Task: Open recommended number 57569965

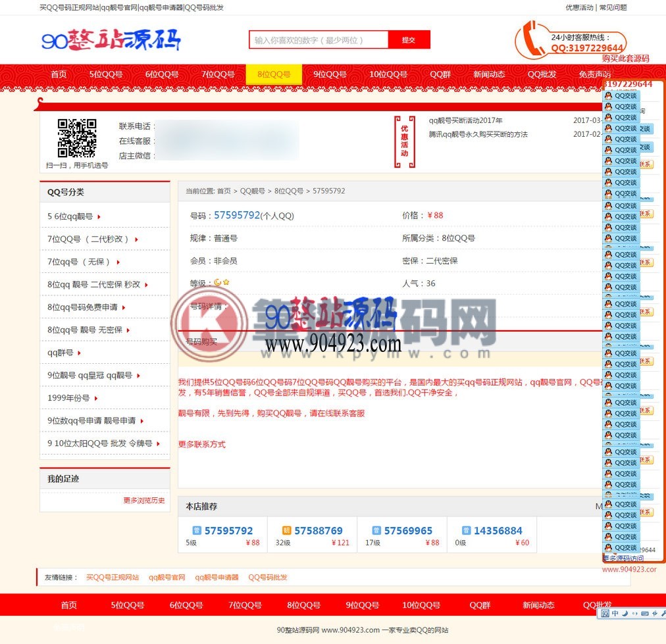Action: pos(408,531)
